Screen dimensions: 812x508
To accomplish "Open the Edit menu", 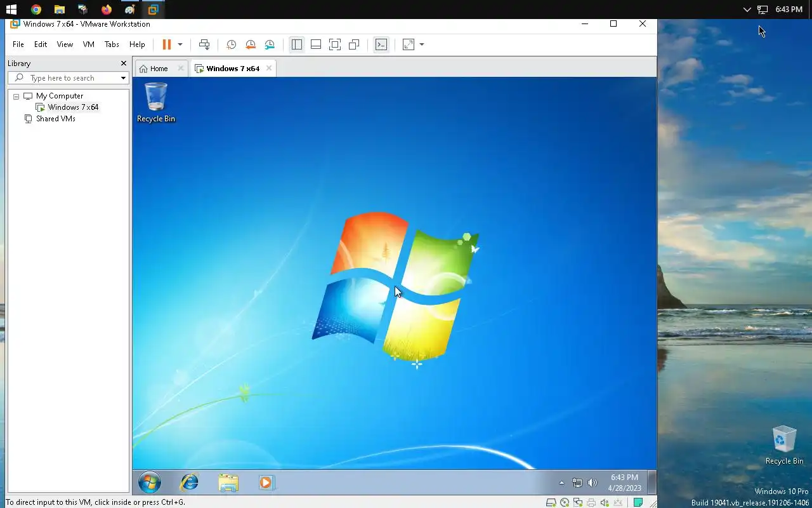I will 41,44.
